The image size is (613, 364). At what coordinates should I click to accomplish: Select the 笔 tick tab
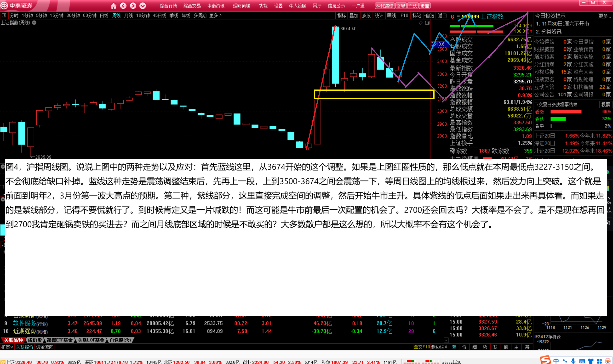pyautogui.click(x=454, y=347)
